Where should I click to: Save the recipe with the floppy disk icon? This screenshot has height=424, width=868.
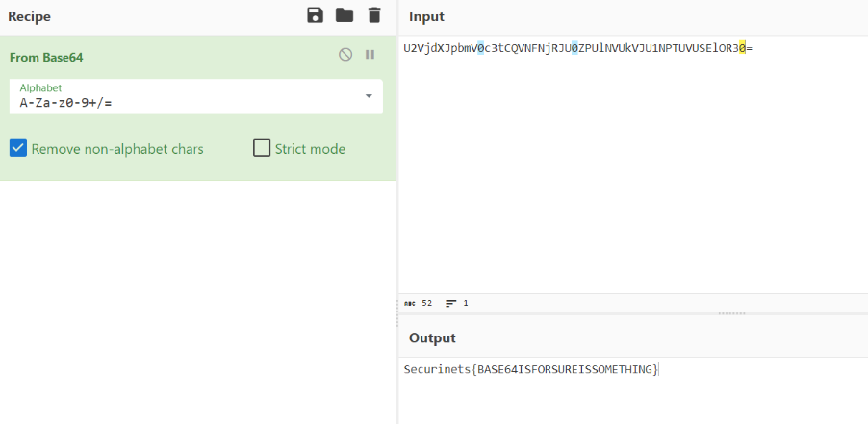[315, 15]
